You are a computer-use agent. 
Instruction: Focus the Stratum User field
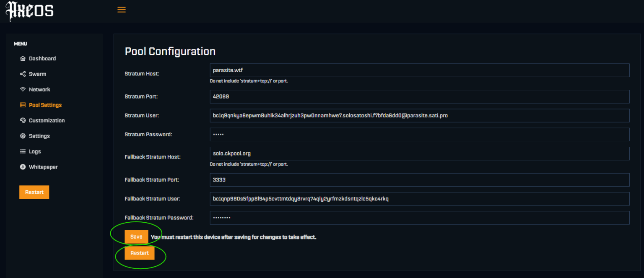[420, 116]
